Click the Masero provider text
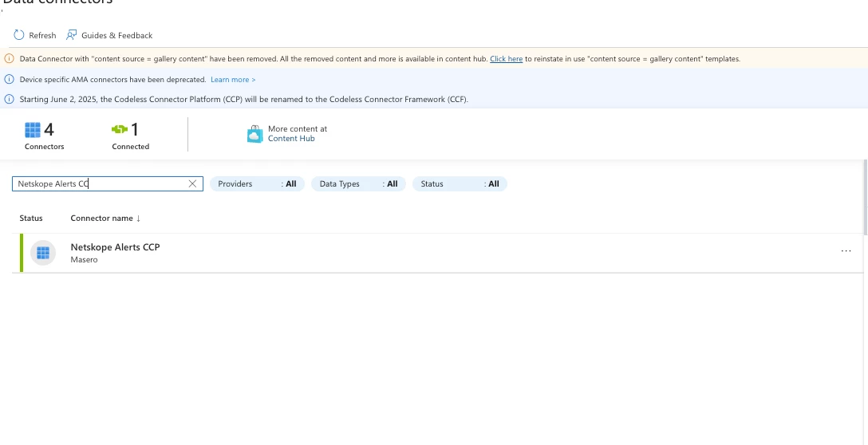The image size is (868, 445). (x=84, y=260)
